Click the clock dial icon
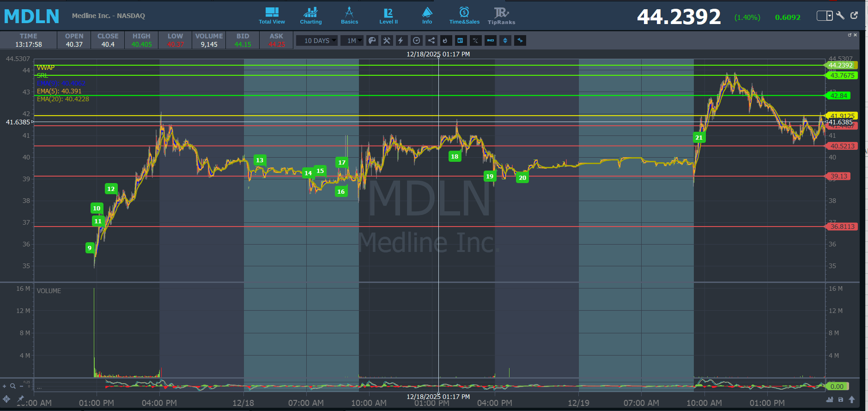The image size is (868, 411). coord(416,41)
